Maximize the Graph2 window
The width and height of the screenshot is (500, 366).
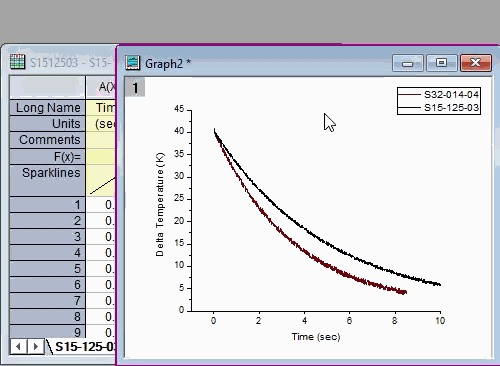coord(442,63)
